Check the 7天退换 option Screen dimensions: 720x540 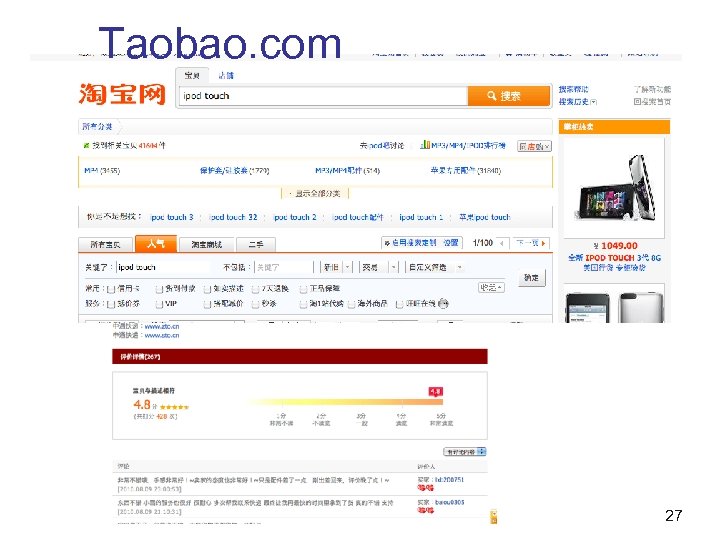pos(255,289)
